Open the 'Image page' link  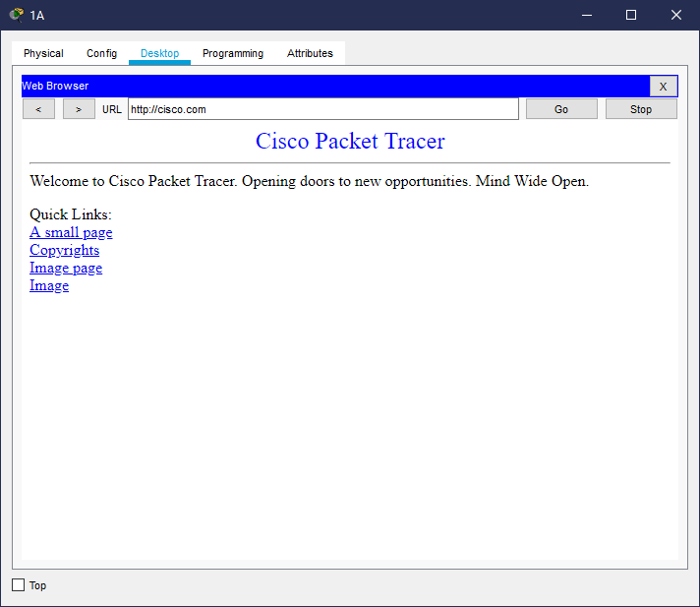click(66, 268)
